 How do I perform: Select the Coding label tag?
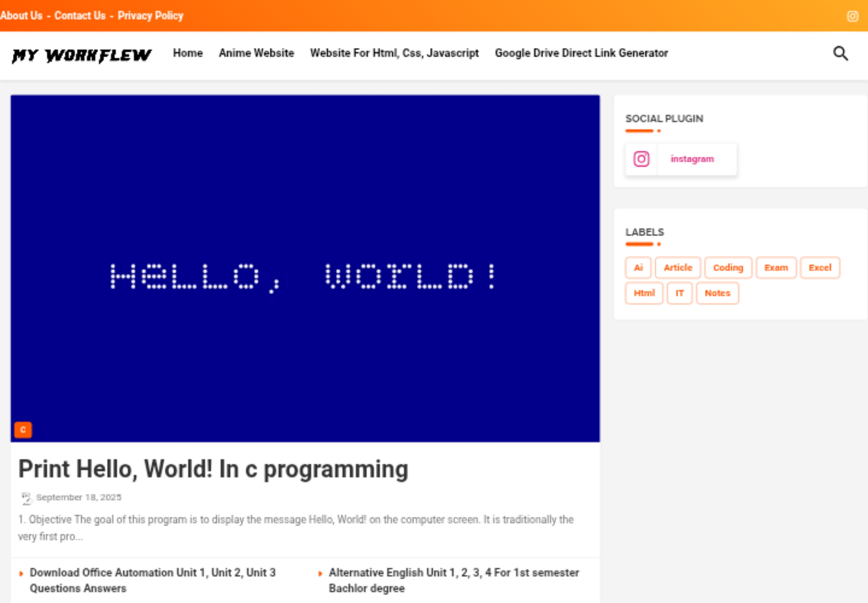[x=728, y=268]
